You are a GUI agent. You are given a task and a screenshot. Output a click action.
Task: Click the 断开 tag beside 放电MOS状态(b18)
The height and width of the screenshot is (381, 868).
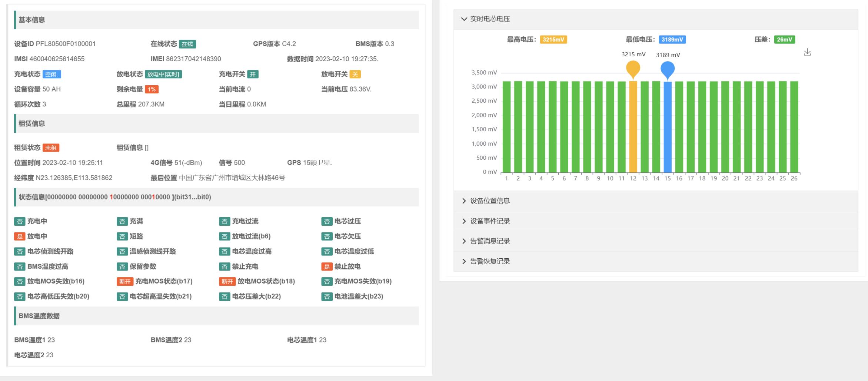[227, 281]
